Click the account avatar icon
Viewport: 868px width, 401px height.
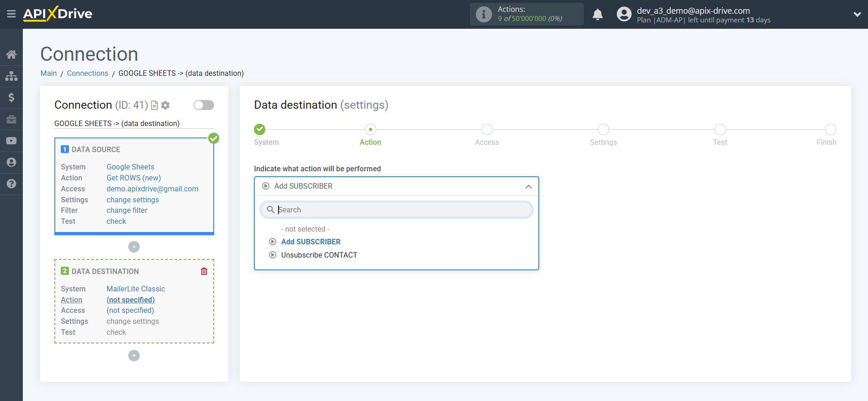(624, 14)
